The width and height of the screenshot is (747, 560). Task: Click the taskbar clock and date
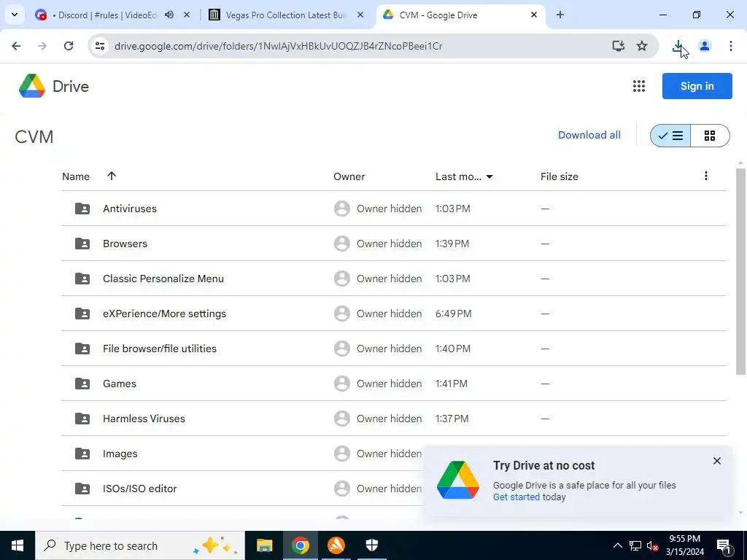tap(684, 545)
